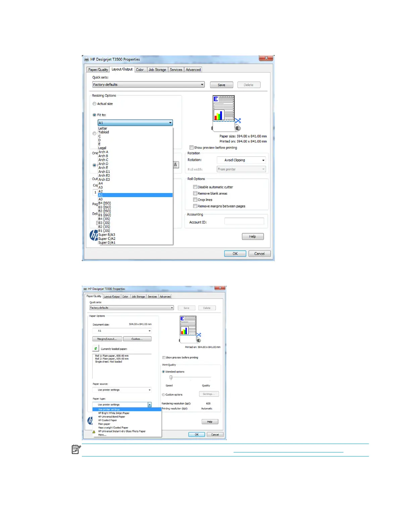Click into the Account ID field

pyautogui.click(x=244, y=221)
